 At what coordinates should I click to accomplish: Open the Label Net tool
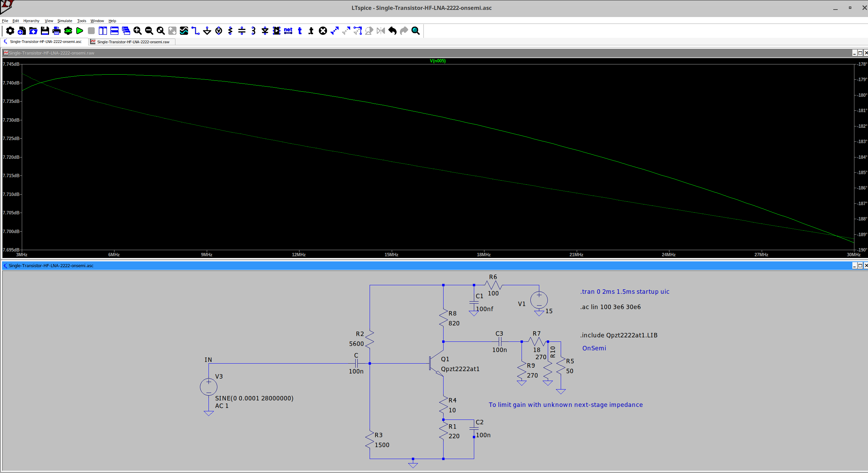(288, 31)
